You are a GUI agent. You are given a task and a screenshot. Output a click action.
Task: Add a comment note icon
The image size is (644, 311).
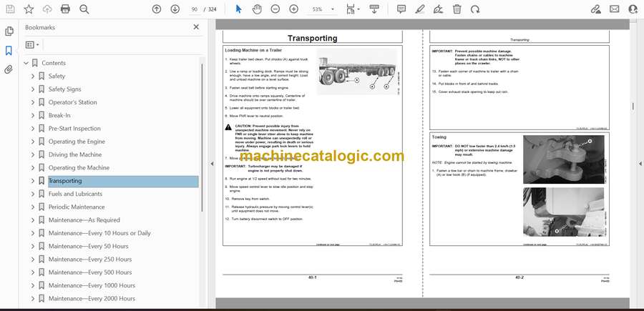click(x=401, y=9)
